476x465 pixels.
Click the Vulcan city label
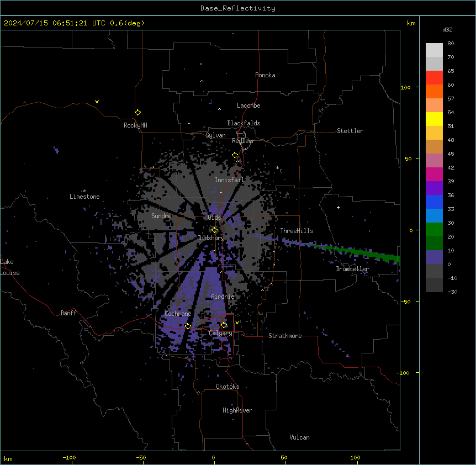tap(300, 437)
